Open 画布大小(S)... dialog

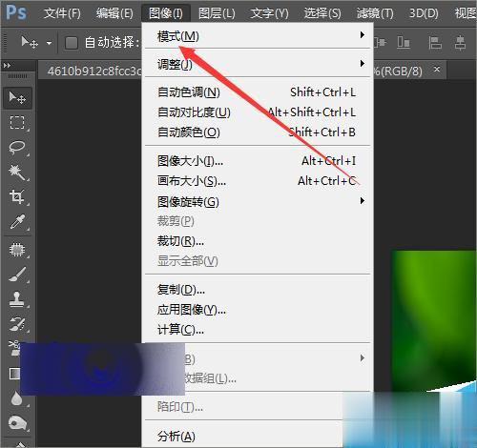pyautogui.click(x=258, y=181)
